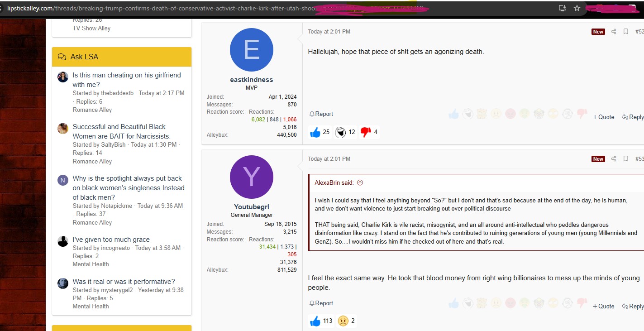Click the share icon on post #53
Viewport: 644px width, 331px height.
(614, 159)
